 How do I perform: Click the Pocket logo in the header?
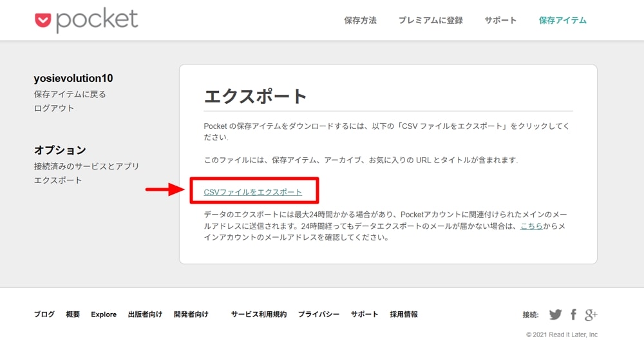[x=86, y=20]
